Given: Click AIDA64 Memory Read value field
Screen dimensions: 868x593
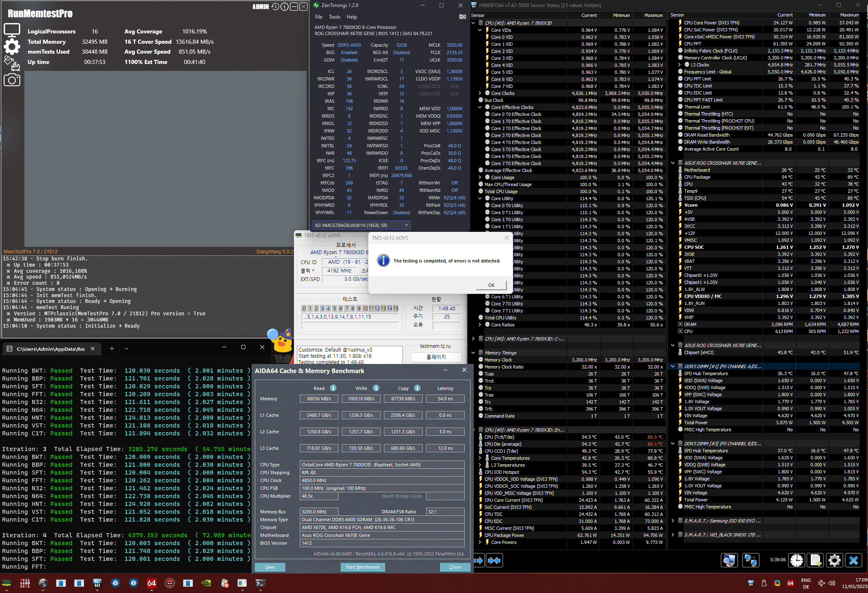Looking at the screenshot, I should [319, 399].
